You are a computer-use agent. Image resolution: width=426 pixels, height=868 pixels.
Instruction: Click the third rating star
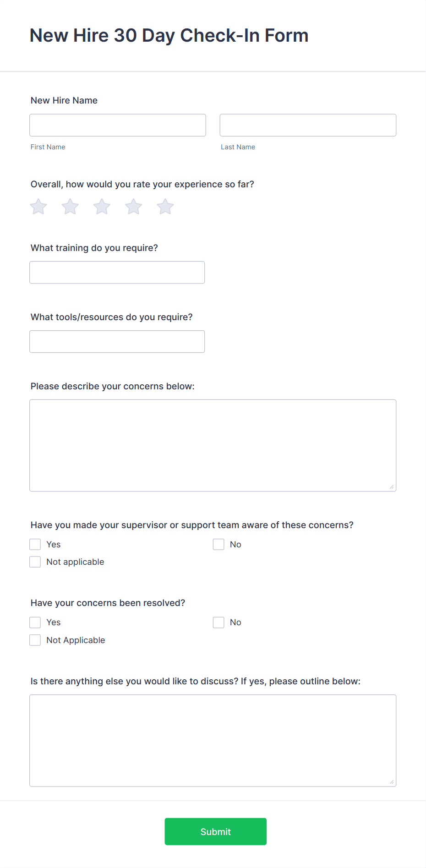(x=102, y=207)
